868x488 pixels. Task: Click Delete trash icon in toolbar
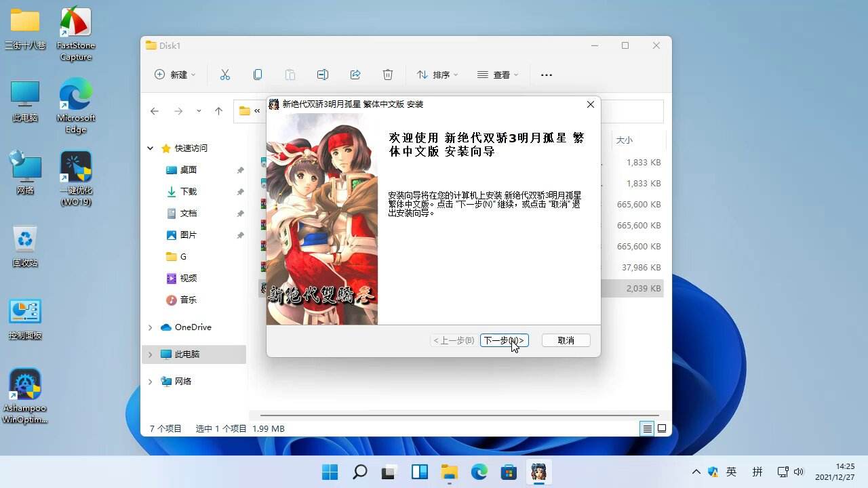pyautogui.click(x=388, y=75)
